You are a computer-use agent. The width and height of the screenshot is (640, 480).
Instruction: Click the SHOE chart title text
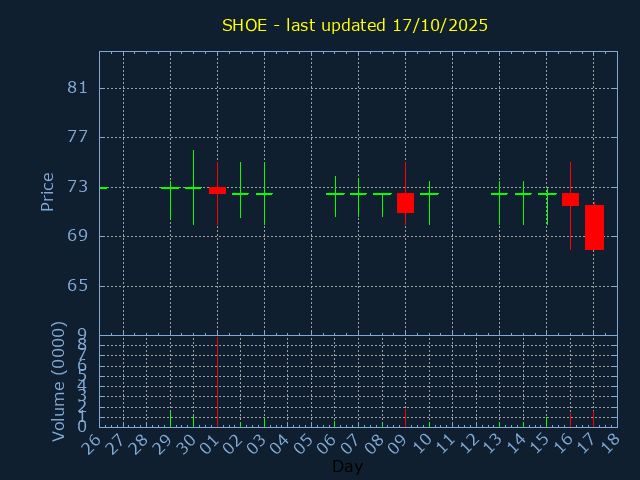(355, 25)
